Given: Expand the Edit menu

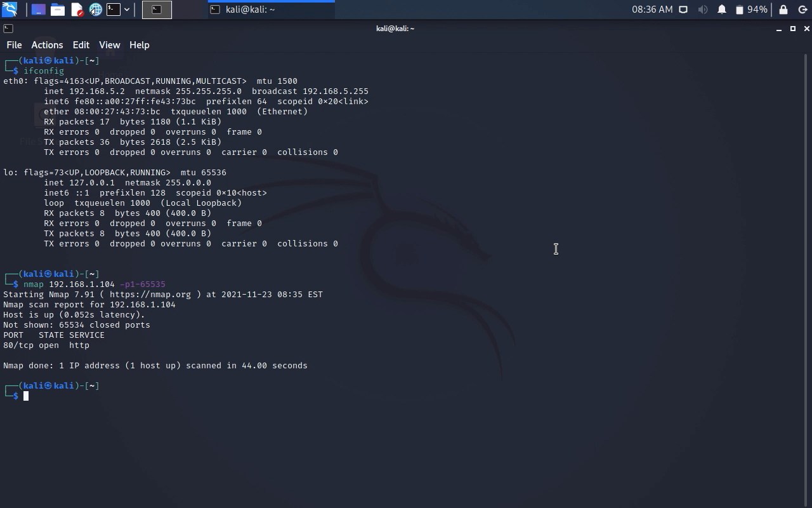Looking at the screenshot, I should click(81, 45).
